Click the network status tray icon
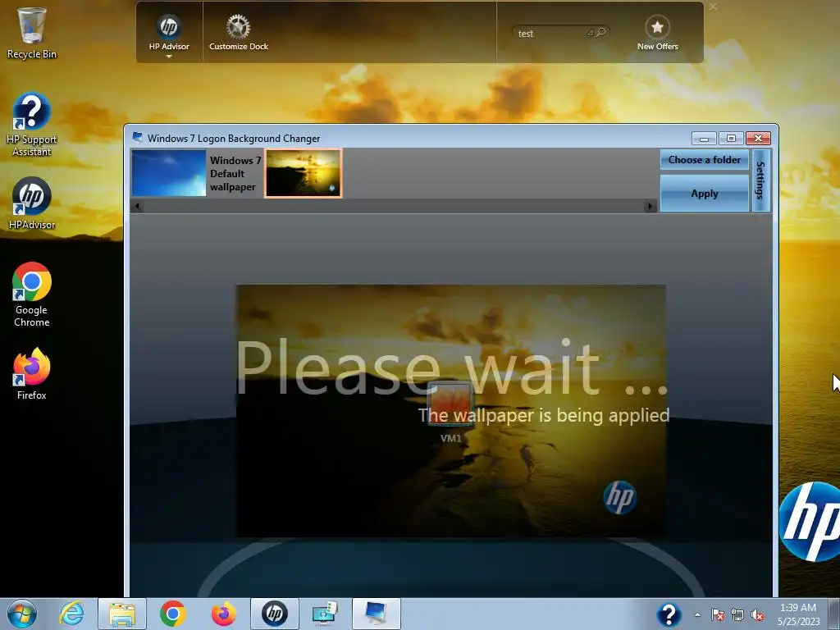Screen dimensions: 840x630 (737, 614)
